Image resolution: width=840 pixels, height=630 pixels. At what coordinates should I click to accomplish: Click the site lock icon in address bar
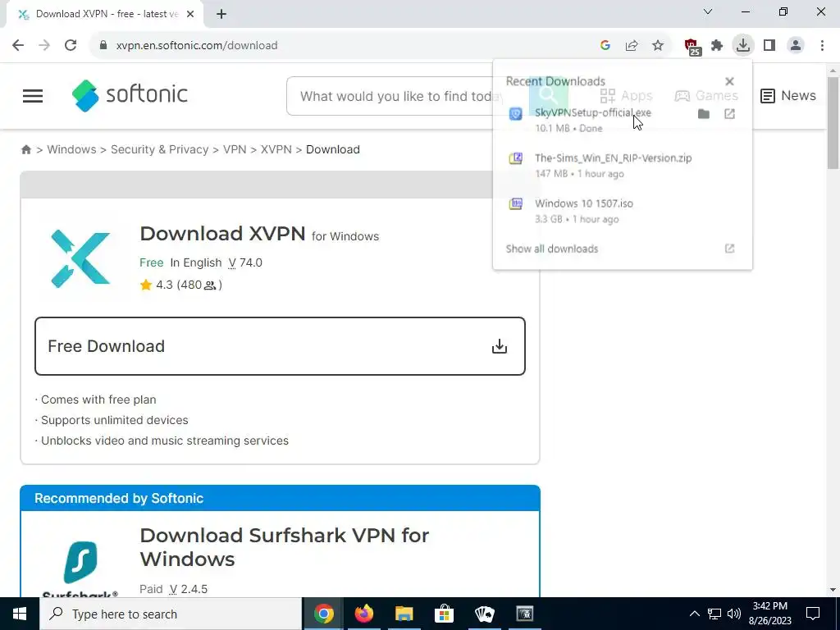(x=103, y=46)
